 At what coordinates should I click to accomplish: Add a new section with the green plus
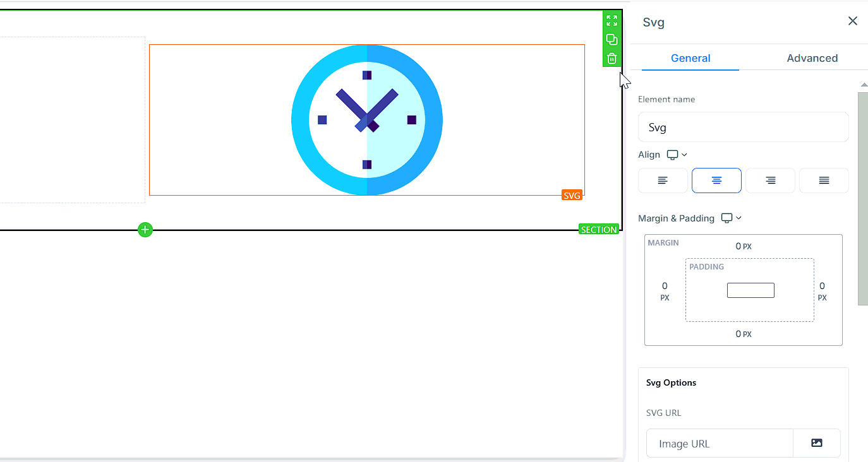tap(145, 230)
